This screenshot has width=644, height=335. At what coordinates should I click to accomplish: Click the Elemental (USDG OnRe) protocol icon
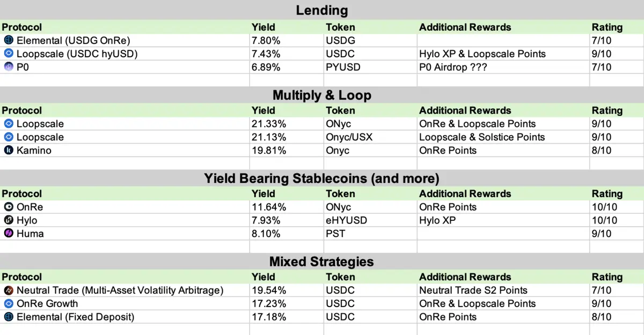(x=8, y=40)
